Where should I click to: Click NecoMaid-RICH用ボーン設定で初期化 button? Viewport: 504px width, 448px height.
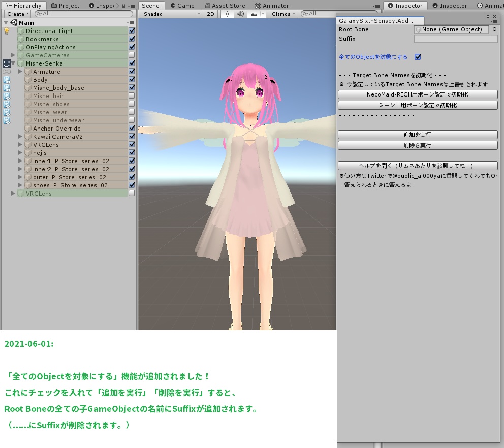[x=418, y=94]
